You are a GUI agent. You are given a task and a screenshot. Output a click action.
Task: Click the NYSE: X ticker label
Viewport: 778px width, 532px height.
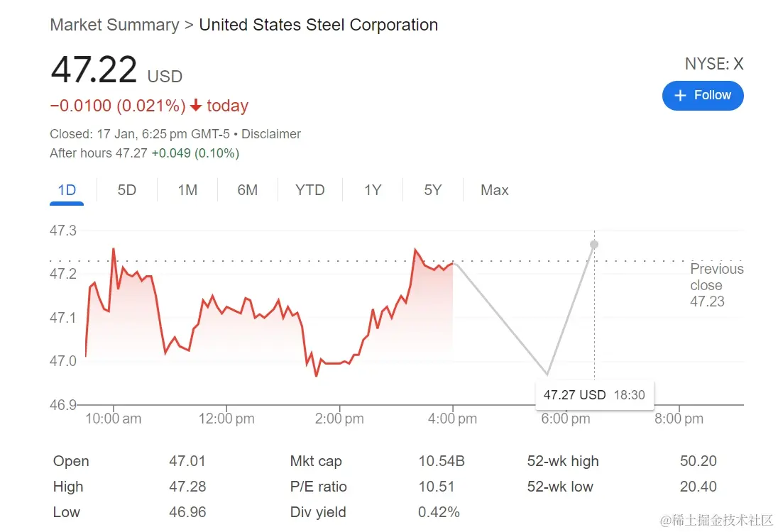713,64
